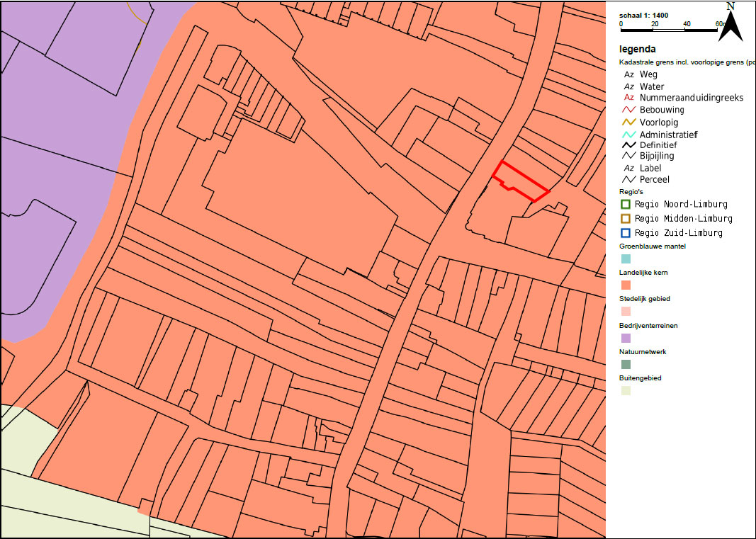Click the Bijpijling line symbol
756x539 pixels.
tap(628, 156)
